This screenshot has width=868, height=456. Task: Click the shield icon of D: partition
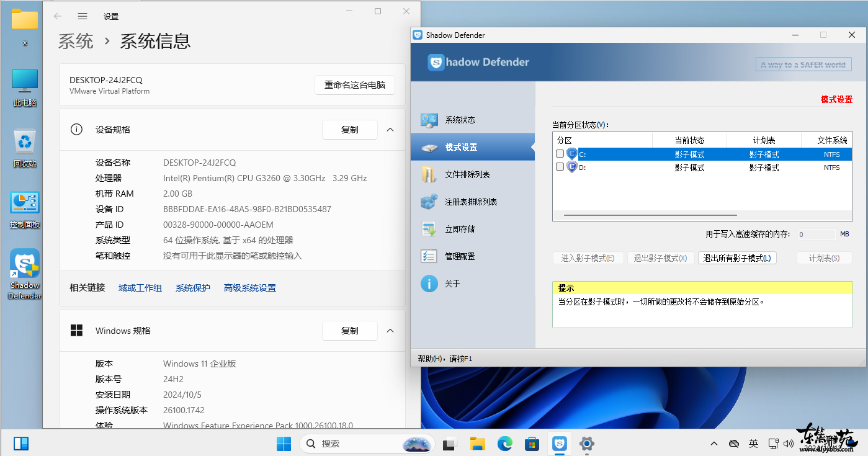click(571, 167)
